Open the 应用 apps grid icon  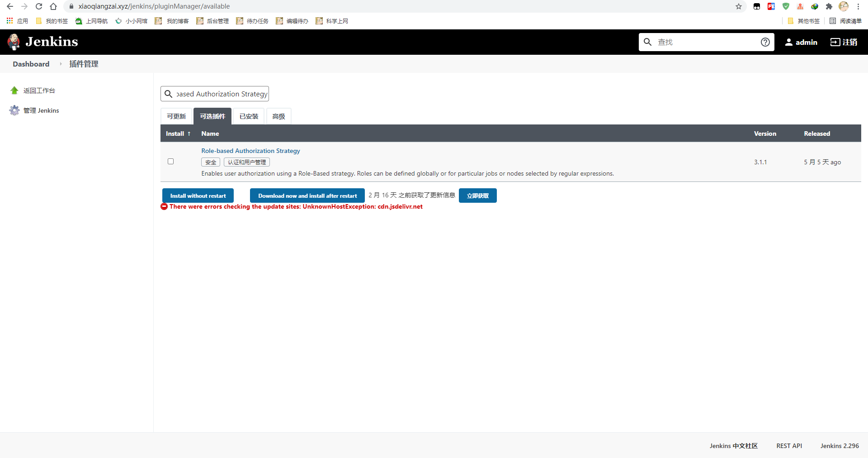pos(9,21)
